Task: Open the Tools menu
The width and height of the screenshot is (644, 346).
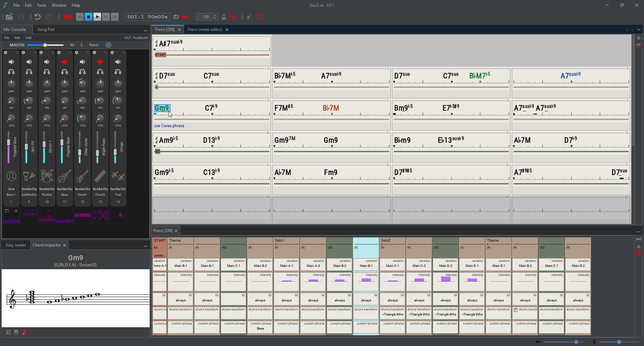Action: 42,5
